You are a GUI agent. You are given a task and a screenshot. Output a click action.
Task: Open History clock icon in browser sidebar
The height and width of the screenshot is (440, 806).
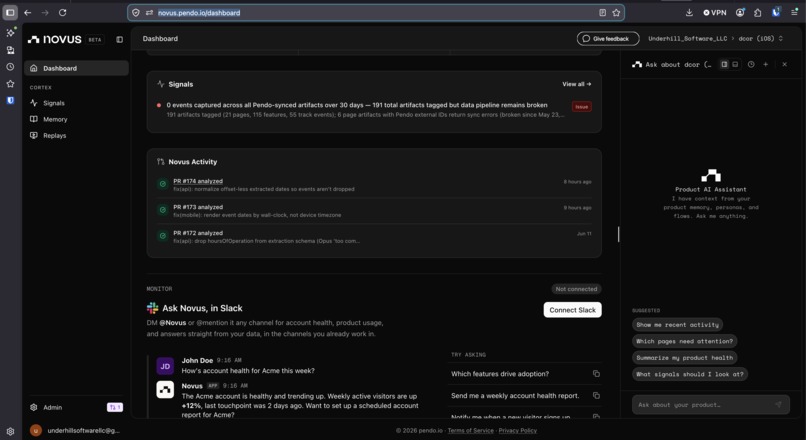click(x=10, y=67)
